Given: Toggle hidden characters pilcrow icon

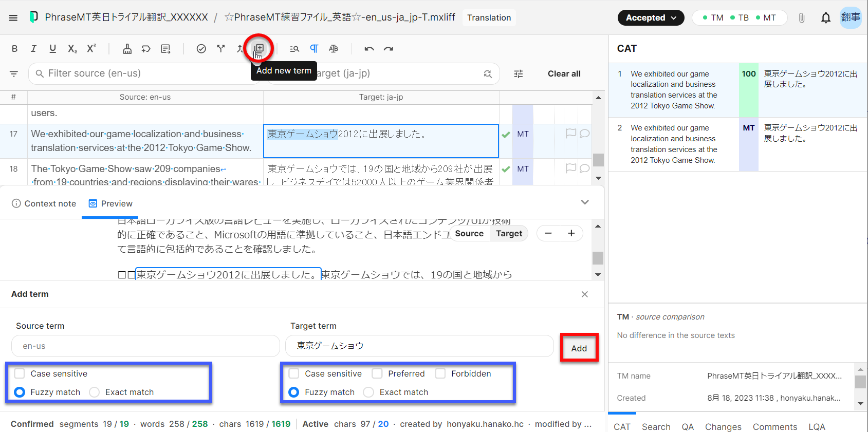Looking at the screenshot, I should [x=314, y=49].
